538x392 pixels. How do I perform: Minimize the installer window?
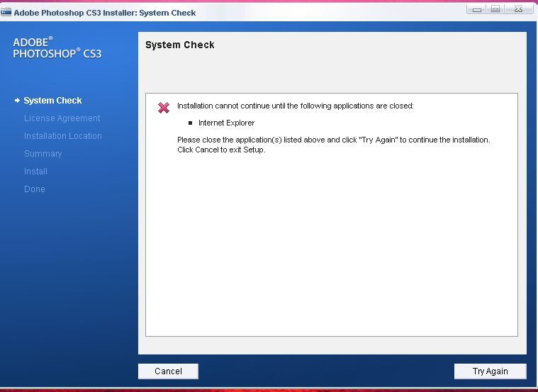point(476,9)
